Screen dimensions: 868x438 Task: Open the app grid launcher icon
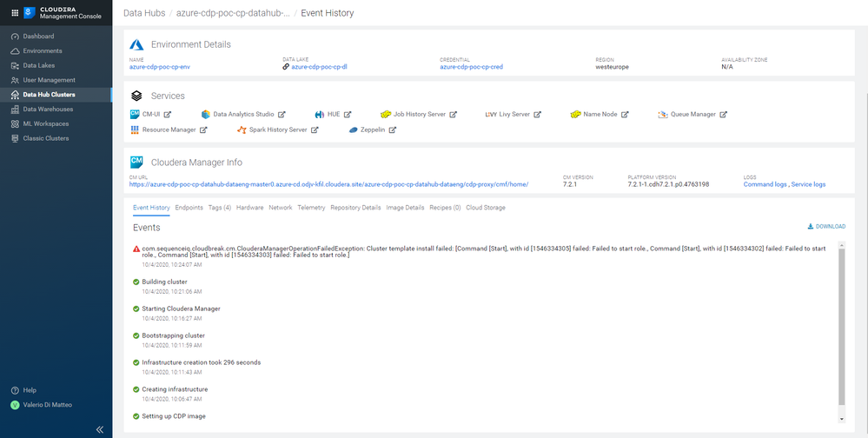[x=15, y=13]
